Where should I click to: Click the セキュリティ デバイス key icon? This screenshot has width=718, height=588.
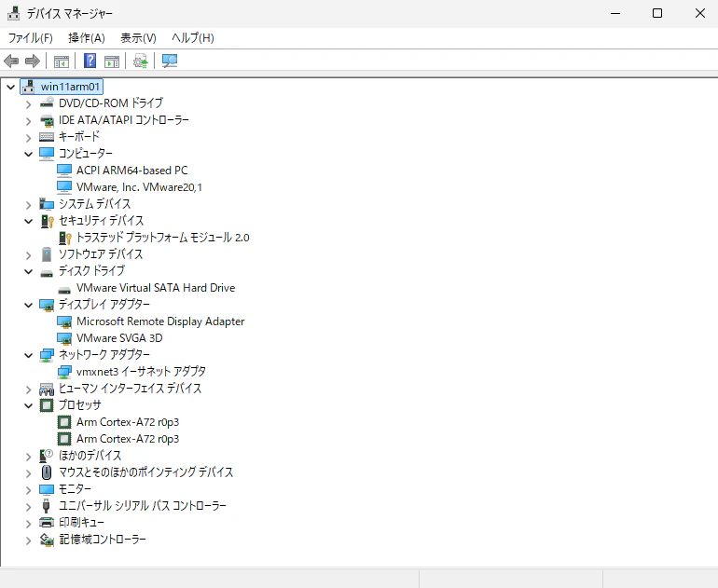point(48,221)
